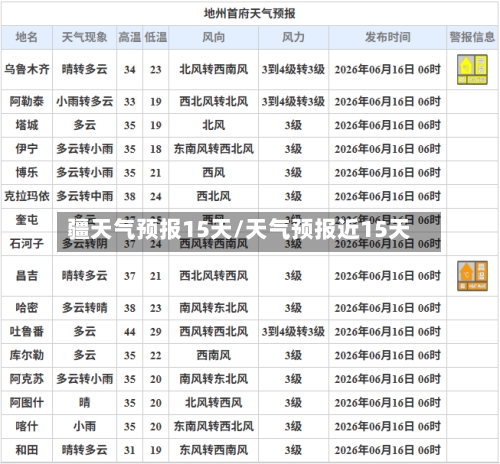Select the city name 奎屯
This screenshot has width=500, height=464.
[27, 220]
